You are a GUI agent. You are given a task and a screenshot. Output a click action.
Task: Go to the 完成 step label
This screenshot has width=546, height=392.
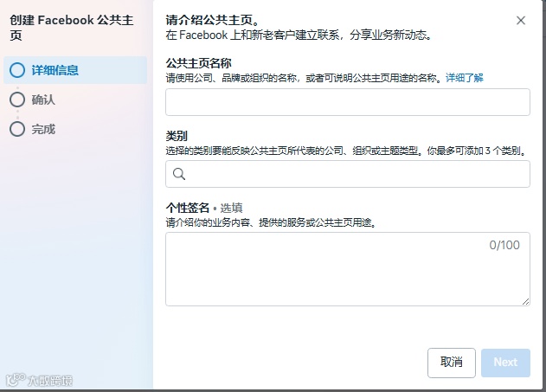point(43,130)
